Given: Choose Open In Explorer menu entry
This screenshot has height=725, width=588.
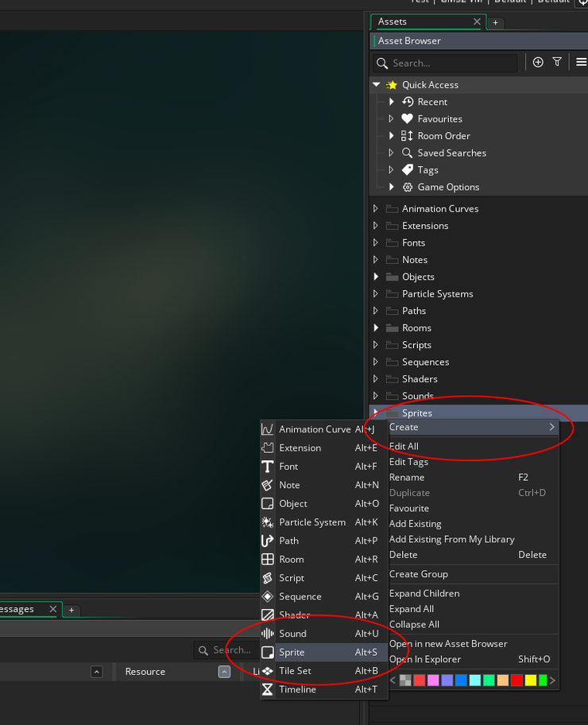Looking at the screenshot, I should pos(424,659).
